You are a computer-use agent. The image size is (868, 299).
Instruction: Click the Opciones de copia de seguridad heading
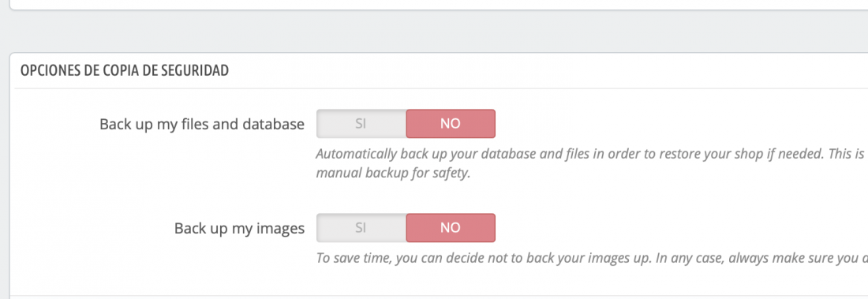tap(125, 71)
